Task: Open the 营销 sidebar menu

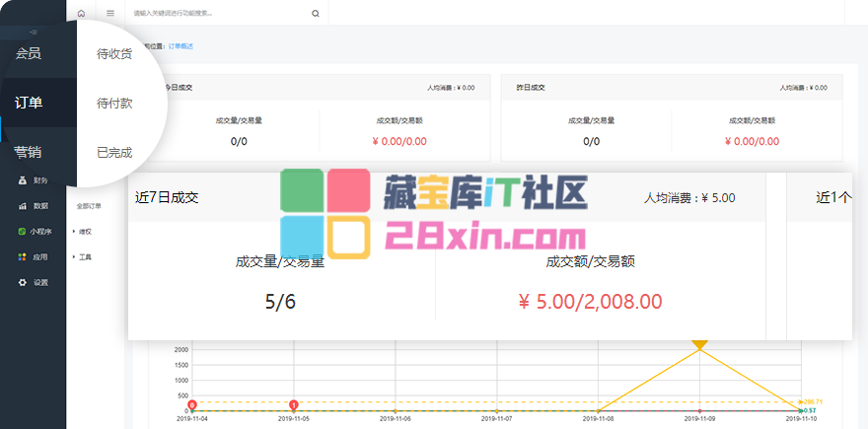Action: (29, 152)
